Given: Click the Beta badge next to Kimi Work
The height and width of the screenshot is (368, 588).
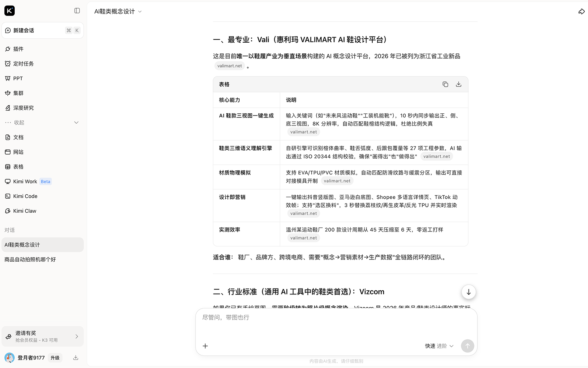Looking at the screenshot, I should [x=46, y=181].
